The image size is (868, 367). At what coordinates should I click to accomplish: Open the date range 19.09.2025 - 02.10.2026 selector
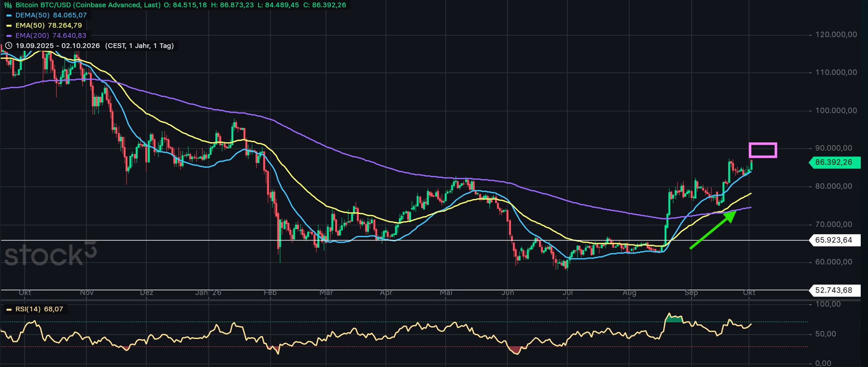click(58, 46)
